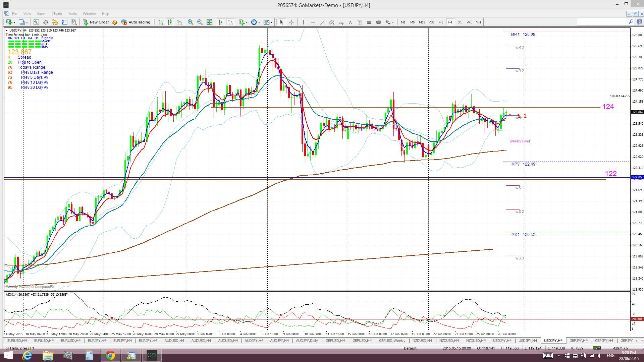Open the Navigator star-folder icon
This screenshot has height=362, width=644.
(55, 22)
